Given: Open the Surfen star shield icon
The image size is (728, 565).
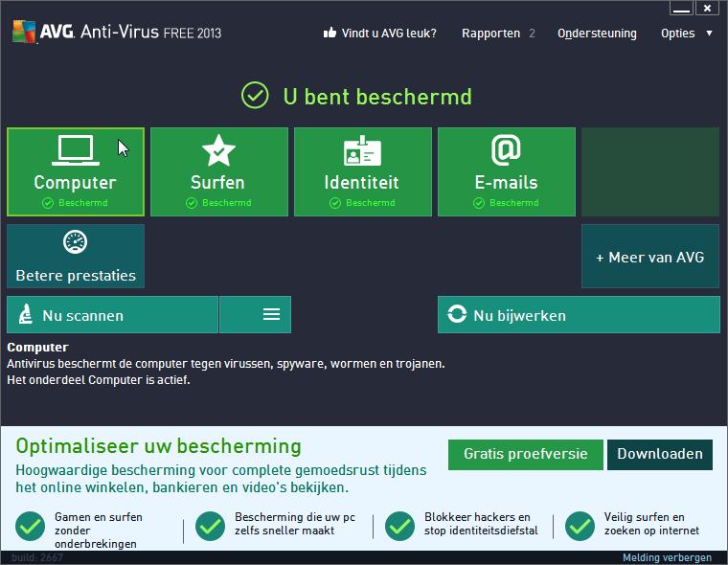Looking at the screenshot, I should tap(218, 150).
